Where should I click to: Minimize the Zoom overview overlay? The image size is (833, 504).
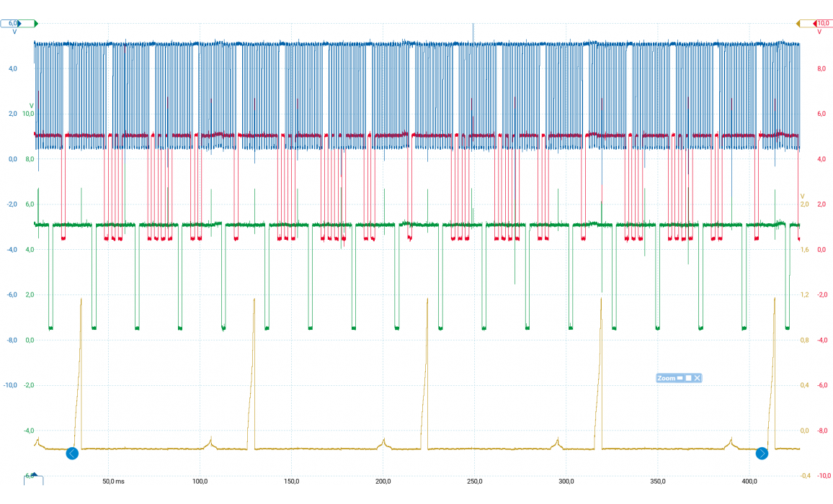[680, 378]
